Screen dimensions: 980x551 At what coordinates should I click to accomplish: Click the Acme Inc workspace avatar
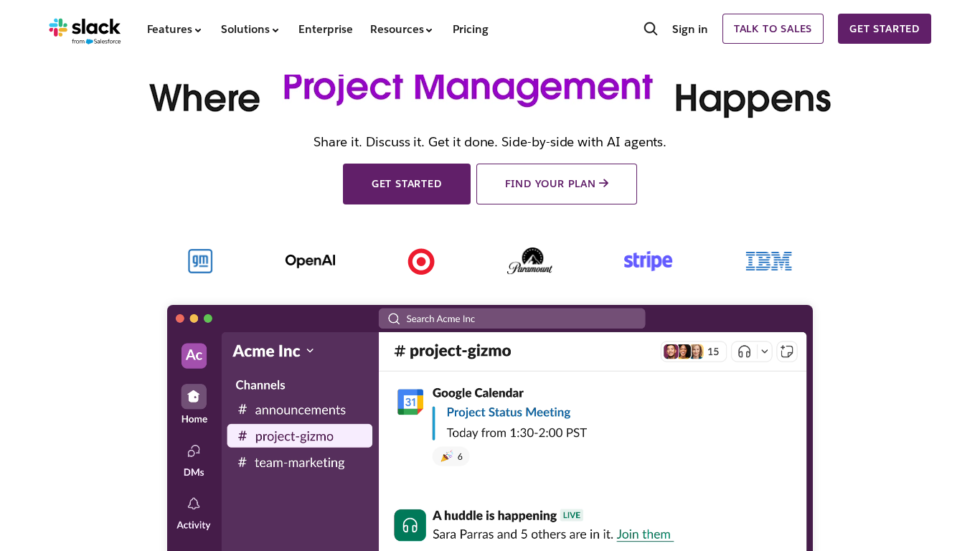[194, 355]
